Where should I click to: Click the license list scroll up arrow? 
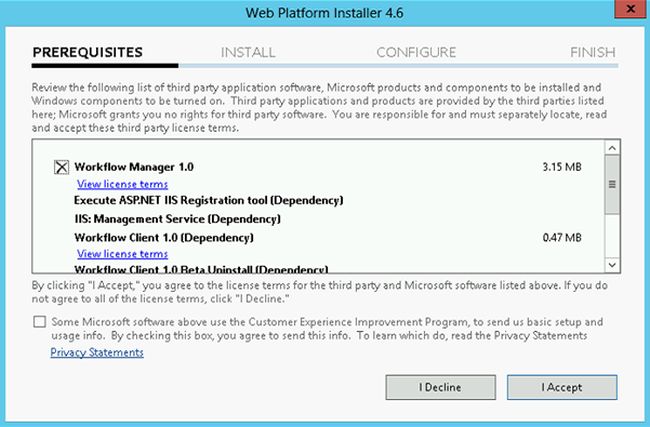(611, 148)
